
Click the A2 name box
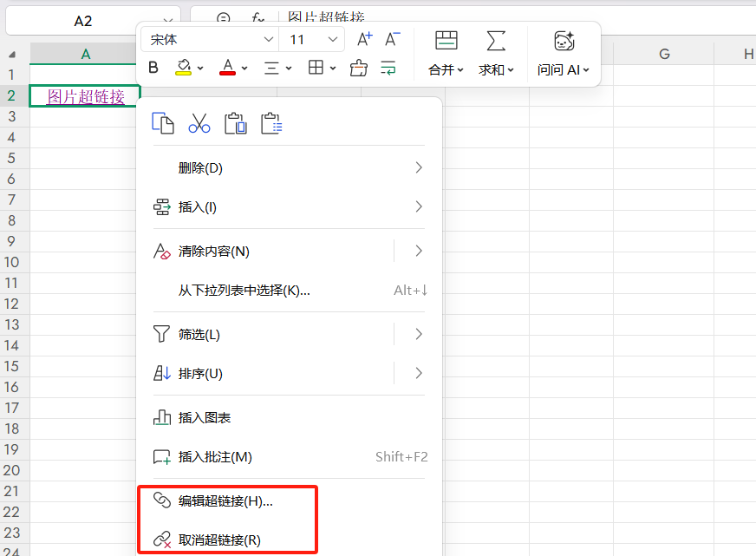click(x=84, y=19)
